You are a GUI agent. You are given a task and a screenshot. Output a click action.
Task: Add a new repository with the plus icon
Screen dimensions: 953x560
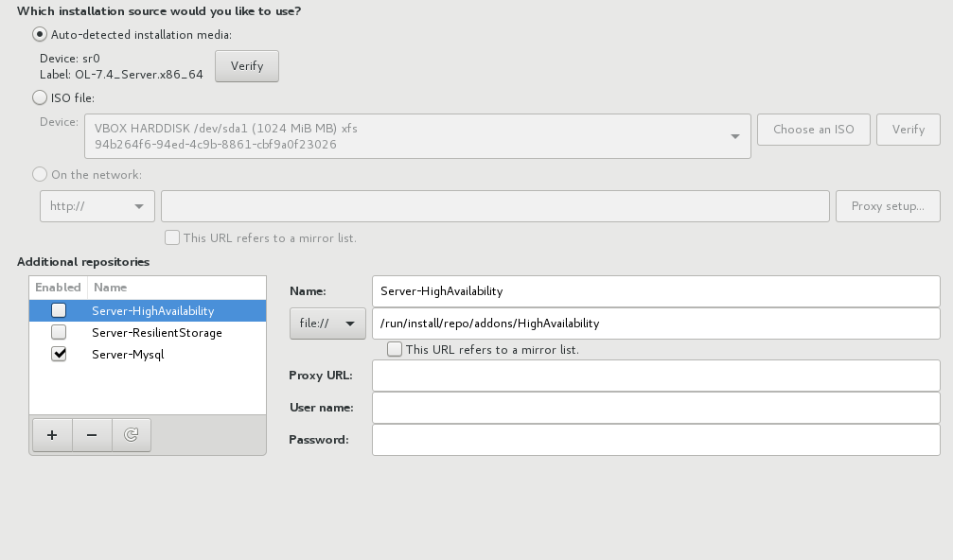pos(52,435)
